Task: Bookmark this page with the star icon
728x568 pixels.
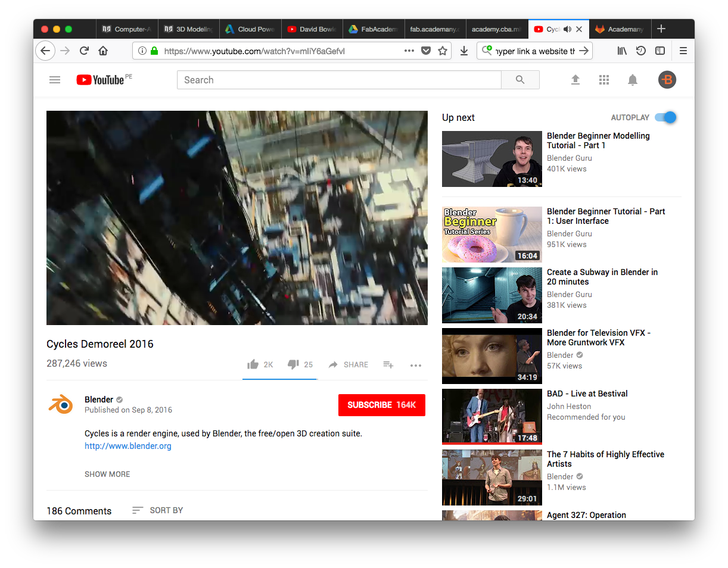Action: pos(443,51)
